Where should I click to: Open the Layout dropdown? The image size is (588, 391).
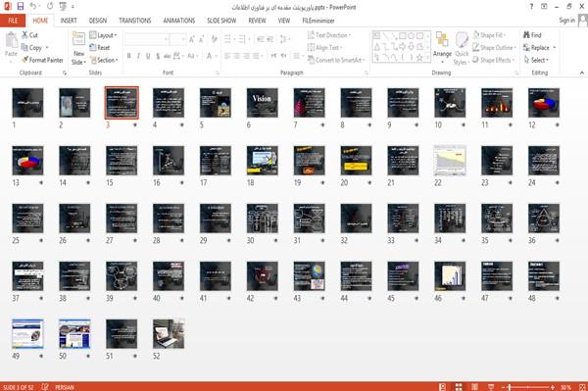[x=103, y=35]
